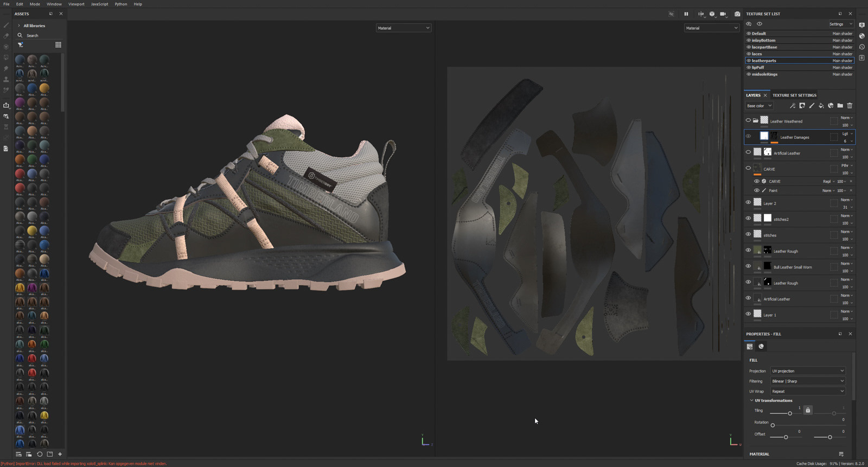Click the Assets search magnifier icon
This screenshot has width=868, height=467.
pos(20,35)
